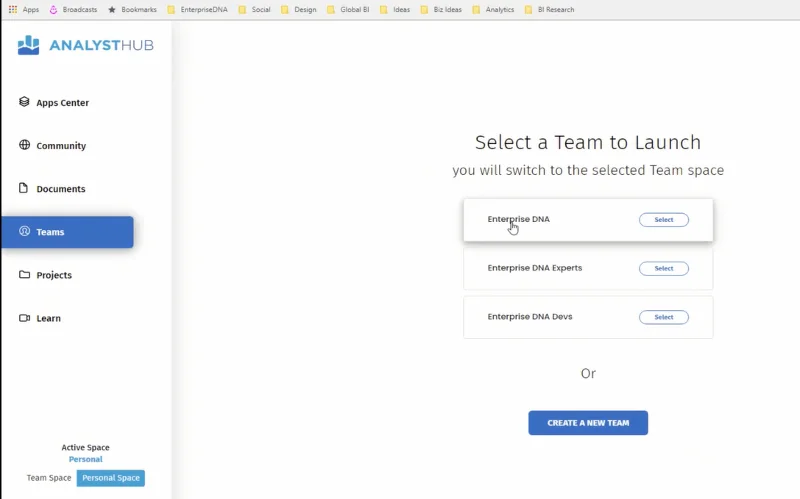This screenshot has width=800, height=499.
Task: Click the Bookmarks star icon
Action: (x=112, y=9)
